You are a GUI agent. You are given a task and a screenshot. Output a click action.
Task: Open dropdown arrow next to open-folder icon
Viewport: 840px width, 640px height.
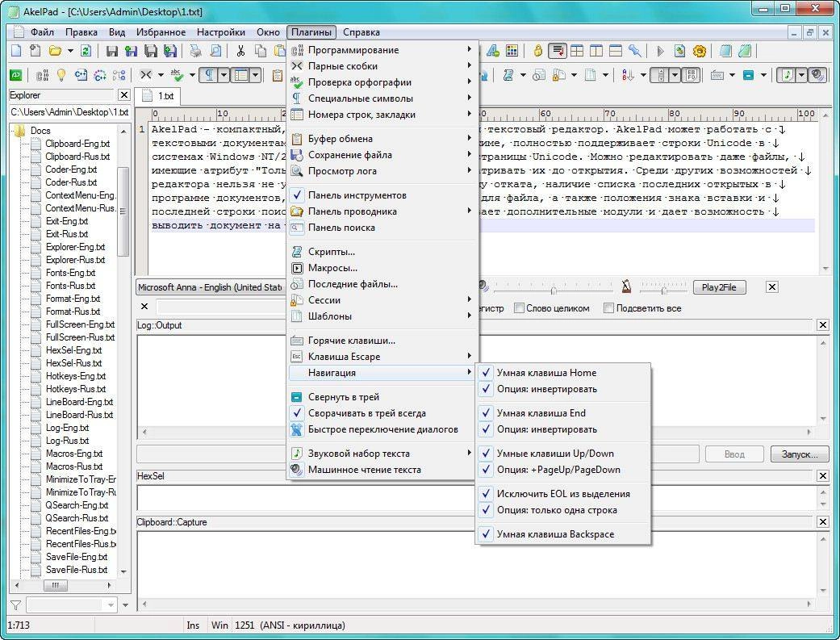(x=69, y=51)
